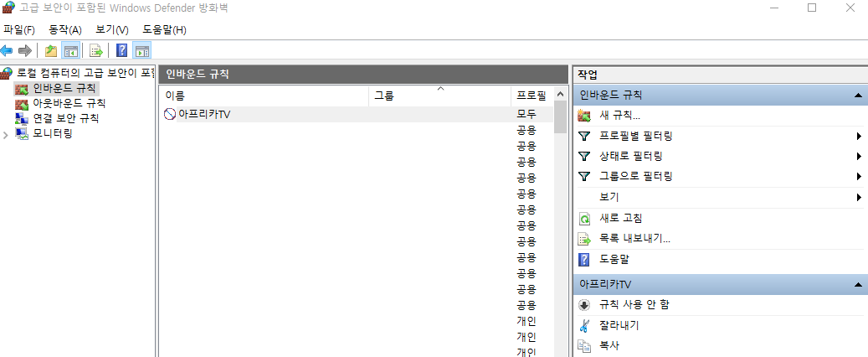
Task: Open 상태로 필터링 action
Action: tap(631, 157)
